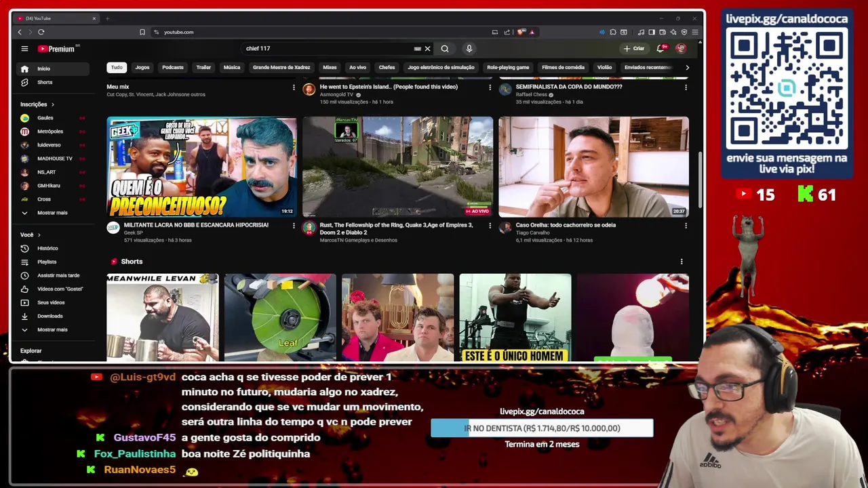Open a new browser tab with plus
The image size is (868, 488).
tap(107, 18)
